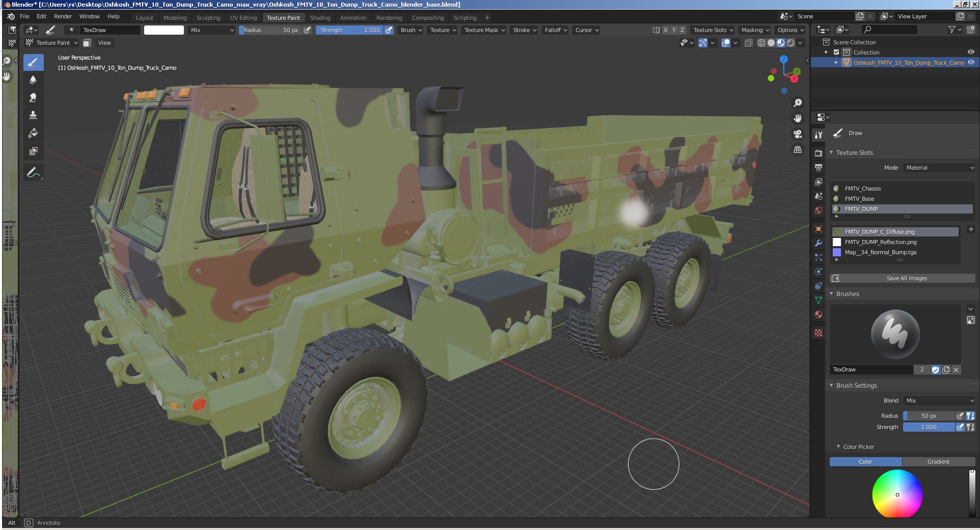Open the Render menu
The height and width of the screenshot is (530, 980).
(63, 16)
